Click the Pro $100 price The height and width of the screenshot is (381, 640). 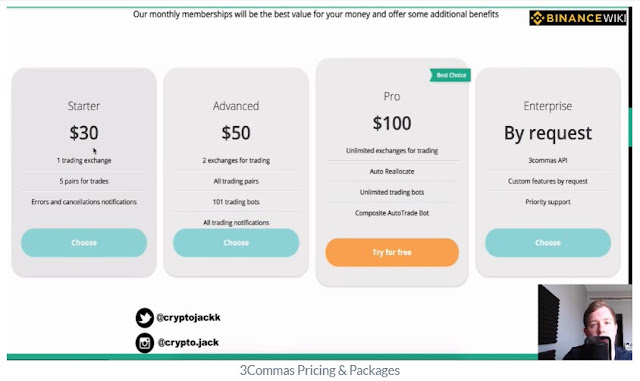392,123
